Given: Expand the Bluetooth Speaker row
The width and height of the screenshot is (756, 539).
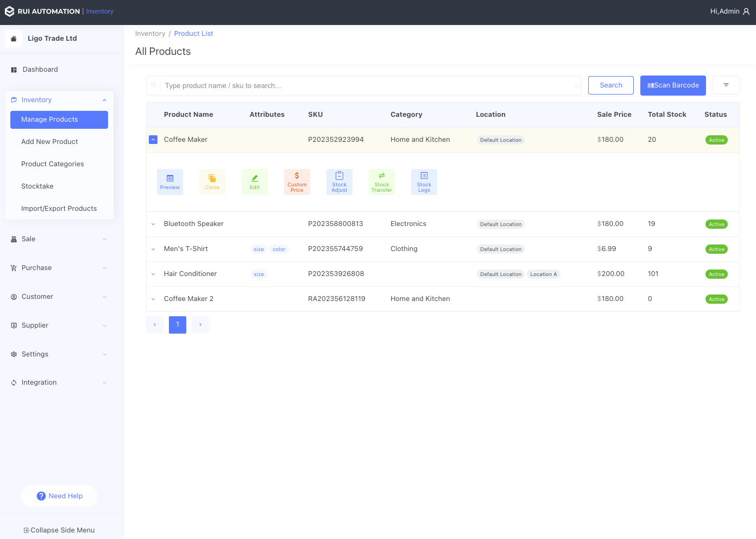Looking at the screenshot, I should pos(153,224).
